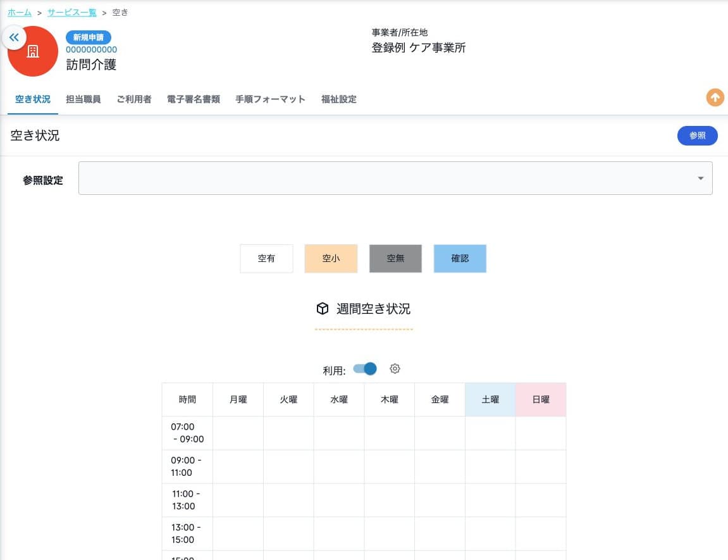Open the weekly availability gear settings
728x560 pixels.
tap(395, 369)
